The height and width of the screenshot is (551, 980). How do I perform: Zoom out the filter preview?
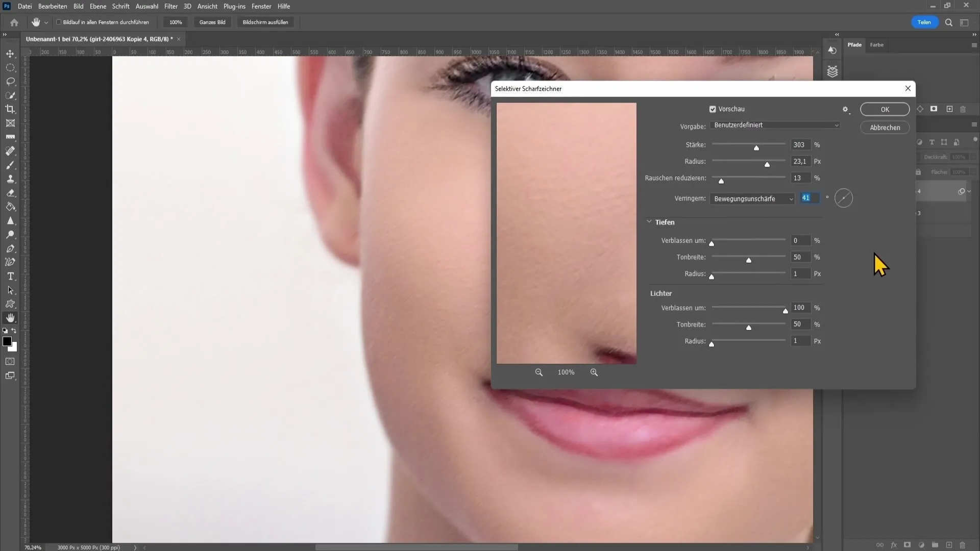538,372
